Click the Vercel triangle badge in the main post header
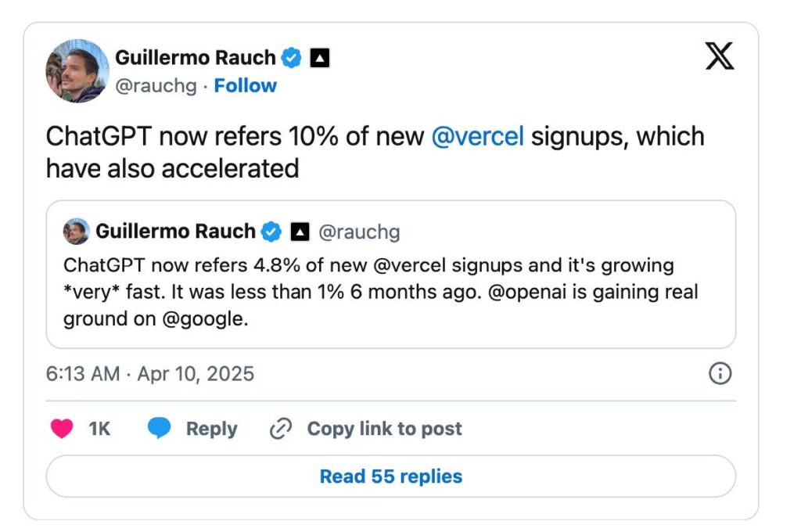Image resolution: width=801 pixels, height=532 pixels. [319, 58]
